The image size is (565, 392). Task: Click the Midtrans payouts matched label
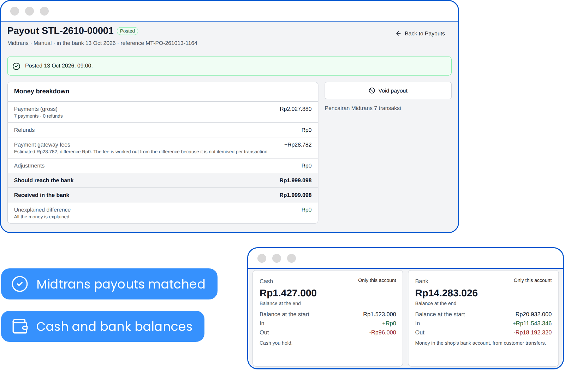click(121, 284)
